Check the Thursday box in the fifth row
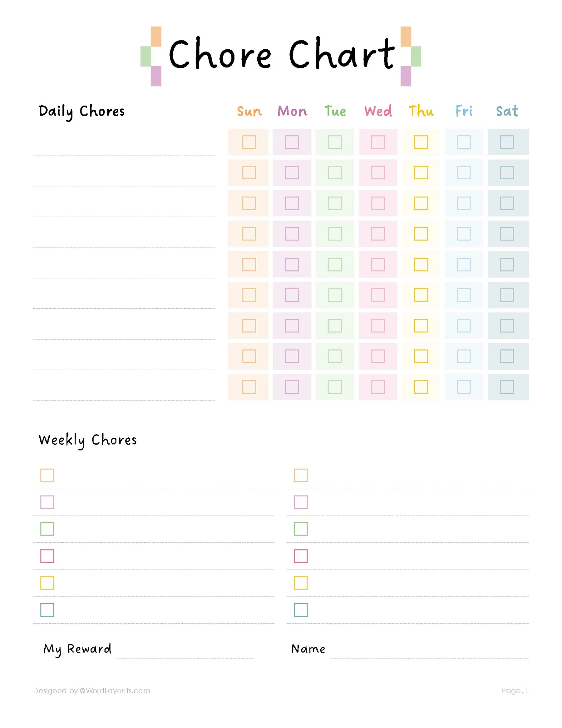 [x=421, y=264]
